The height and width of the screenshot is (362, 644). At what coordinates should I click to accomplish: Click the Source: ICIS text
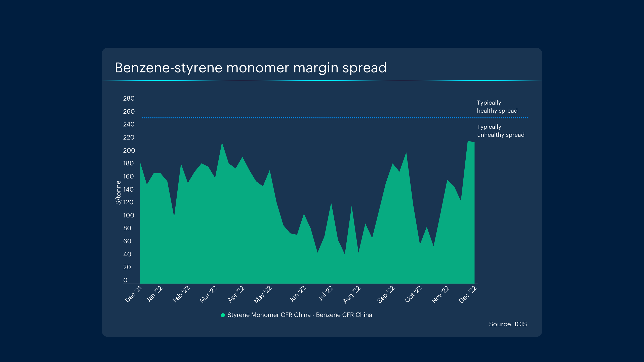tap(508, 324)
